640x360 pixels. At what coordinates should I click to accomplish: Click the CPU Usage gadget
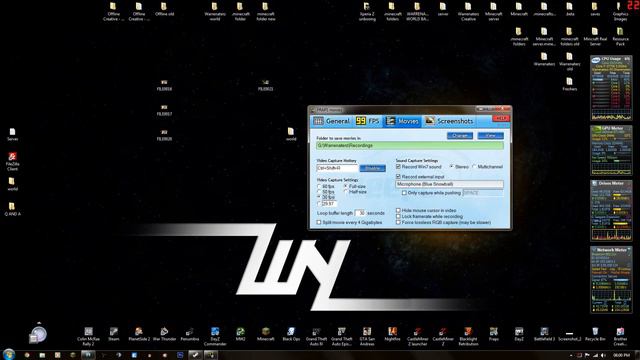pyautogui.click(x=611, y=88)
